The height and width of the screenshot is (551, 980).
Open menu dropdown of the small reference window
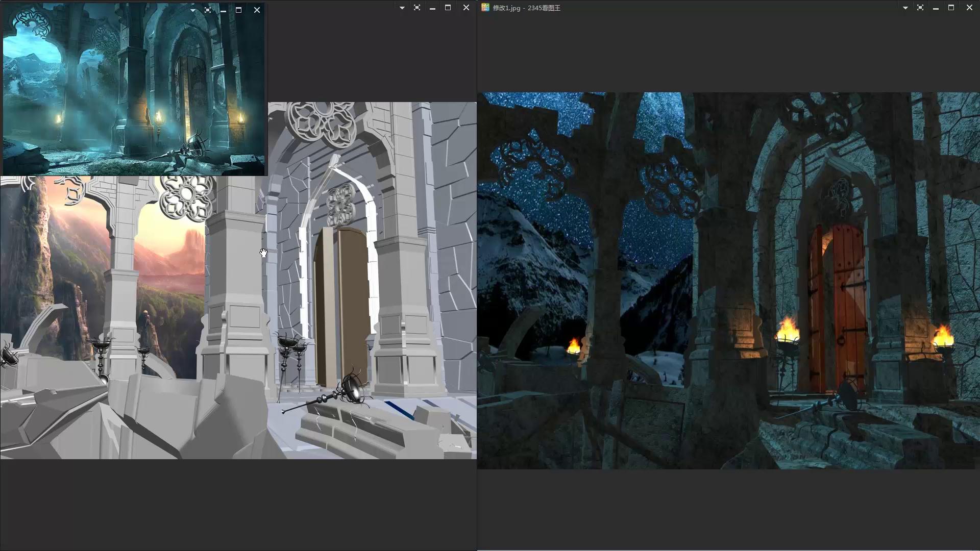pyautogui.click(x=192, y=10)
